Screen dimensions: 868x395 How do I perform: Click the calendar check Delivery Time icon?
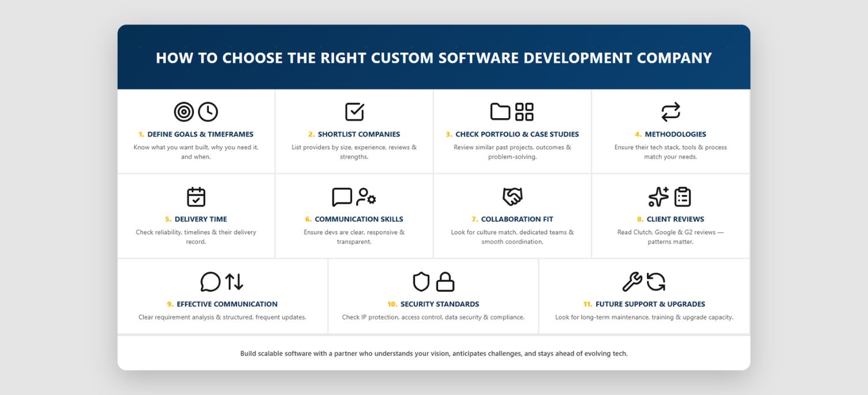point(196,197)
